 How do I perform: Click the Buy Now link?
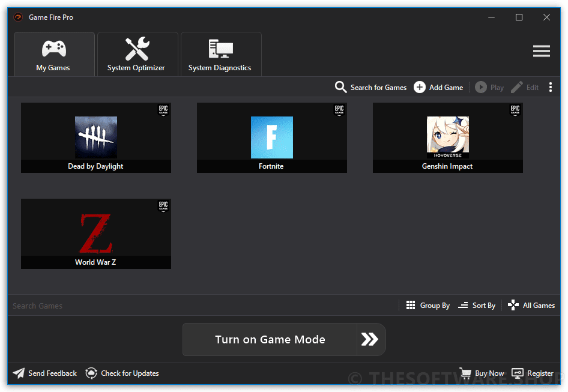(482, 373)
